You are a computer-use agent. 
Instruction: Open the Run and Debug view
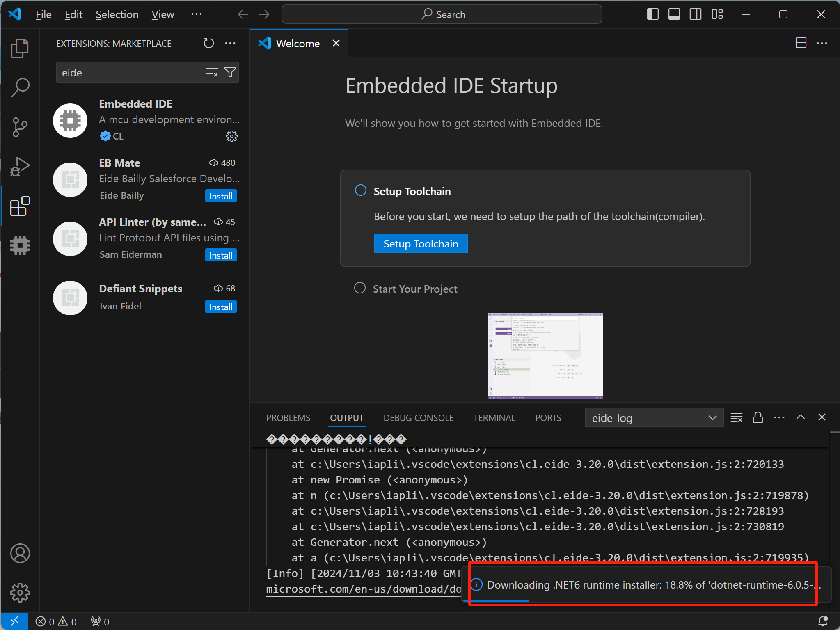coord(20,167)
